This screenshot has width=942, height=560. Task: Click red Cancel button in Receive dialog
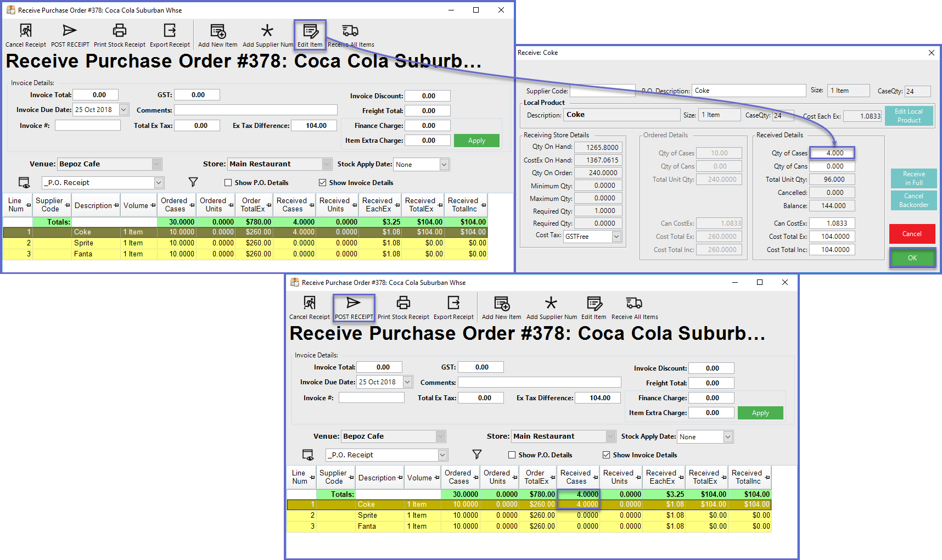click(x=912, y=234)
